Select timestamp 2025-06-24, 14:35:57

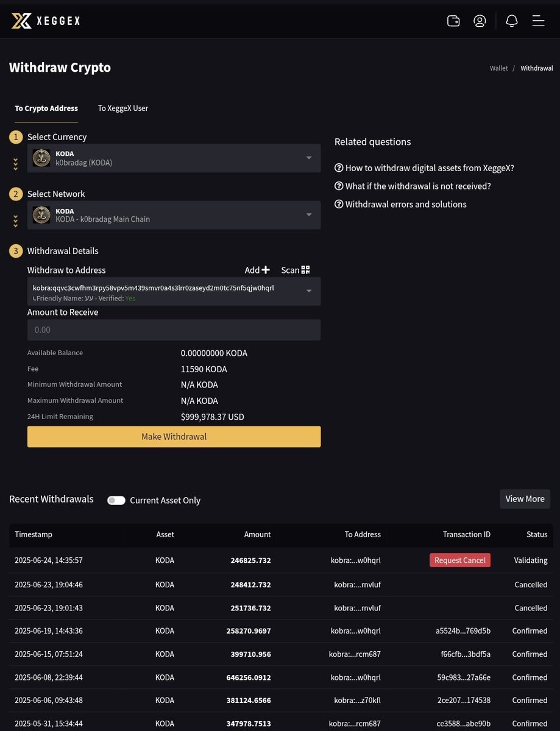pos(49,560)
